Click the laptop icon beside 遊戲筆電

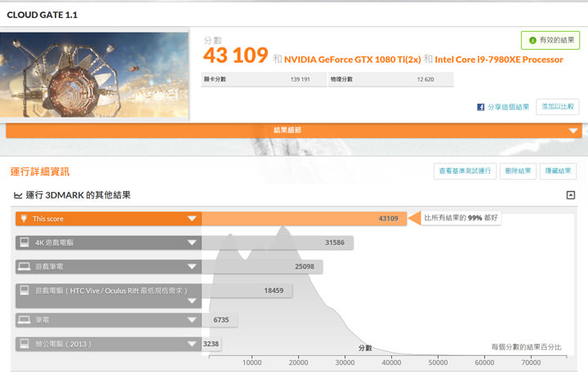click(24, 266)
